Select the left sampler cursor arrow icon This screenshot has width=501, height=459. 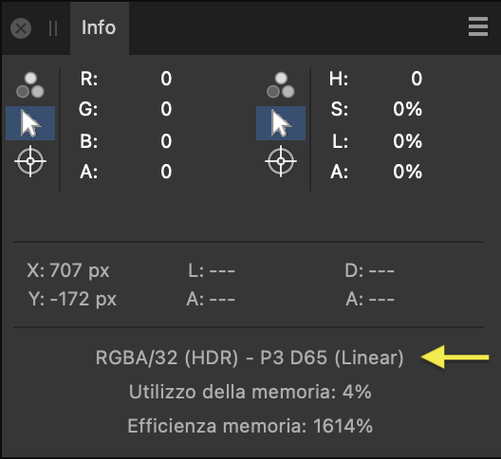(30, 123)
